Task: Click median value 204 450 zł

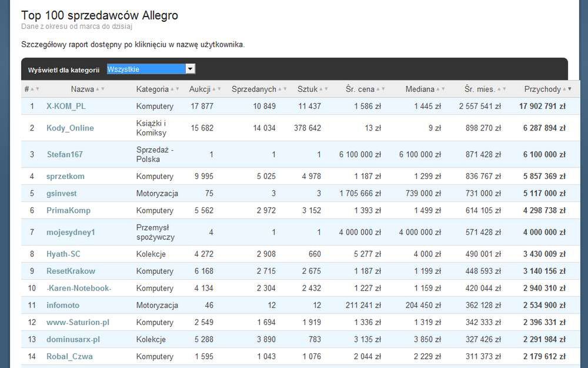Action: point(423,305)
